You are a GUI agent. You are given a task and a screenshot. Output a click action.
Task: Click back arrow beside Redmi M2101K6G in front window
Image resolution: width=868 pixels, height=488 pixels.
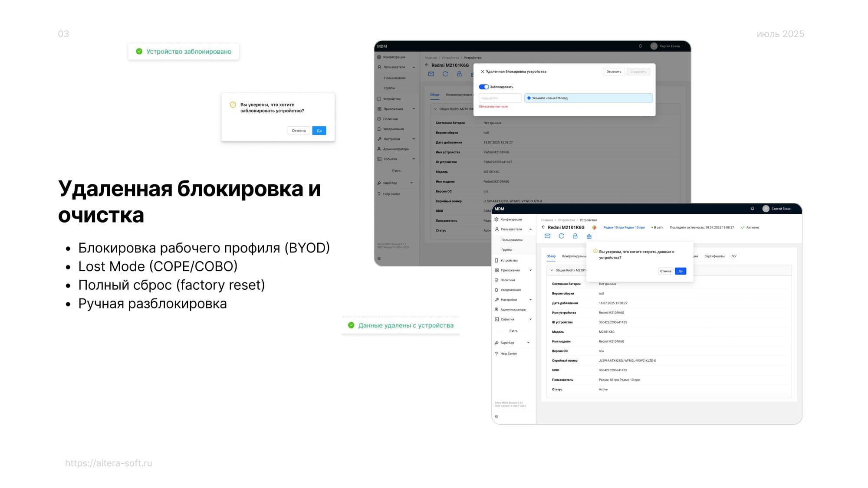543,227
